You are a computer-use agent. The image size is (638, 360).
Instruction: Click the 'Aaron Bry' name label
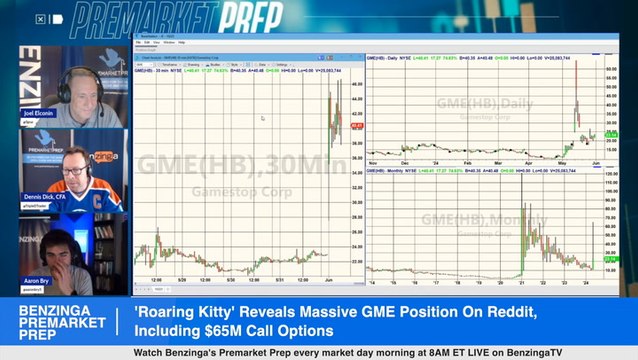point(36,281)
